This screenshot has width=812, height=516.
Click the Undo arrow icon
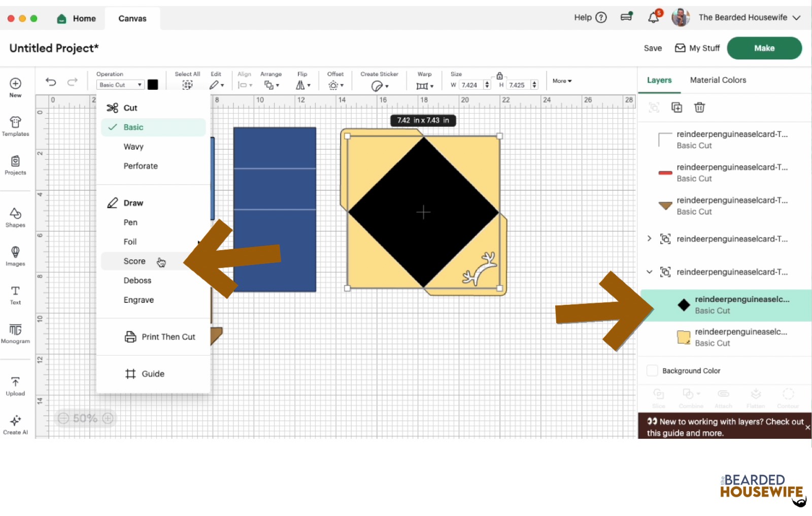click(x=51, y=82)
